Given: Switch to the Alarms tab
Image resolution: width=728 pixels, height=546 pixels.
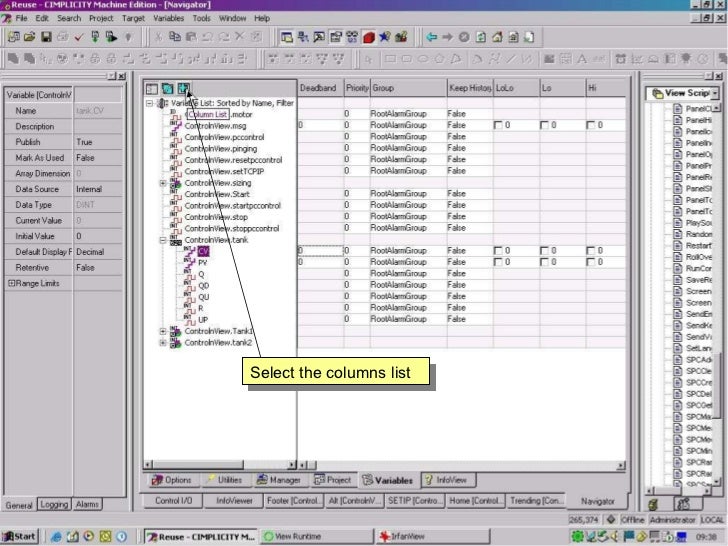Looking at the screenshot, I should pyautogui.click(x=87, y=504).
